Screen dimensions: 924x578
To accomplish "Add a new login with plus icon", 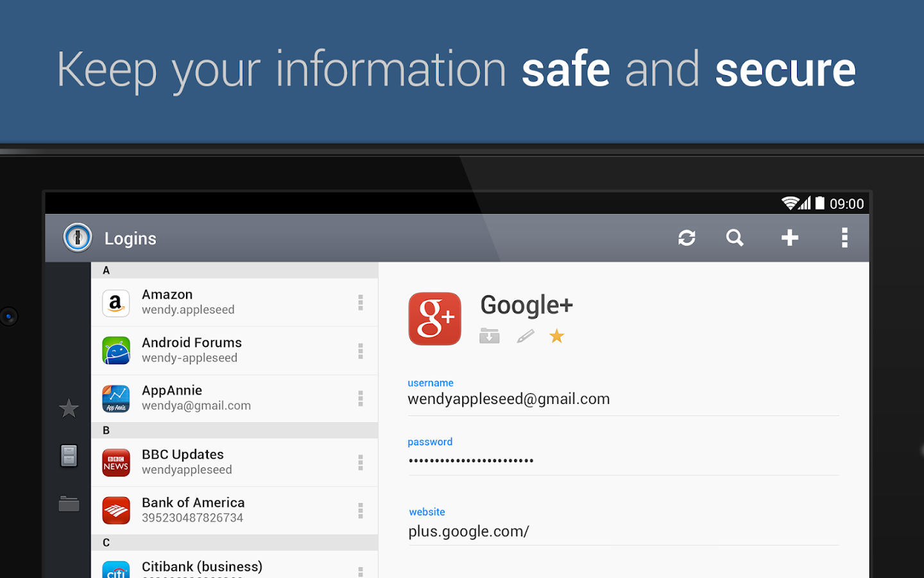I will click(x=789, y=238).
